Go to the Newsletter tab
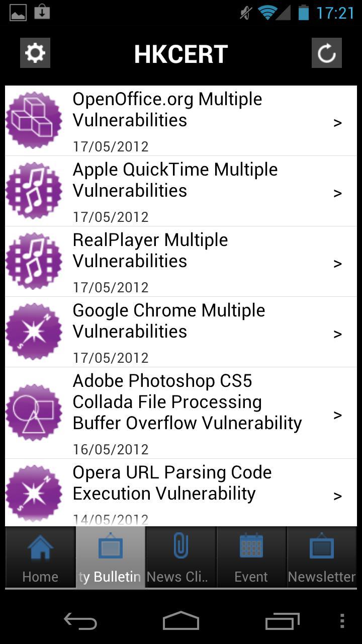The height and width of the screenshot is (644, 362). 322,557
